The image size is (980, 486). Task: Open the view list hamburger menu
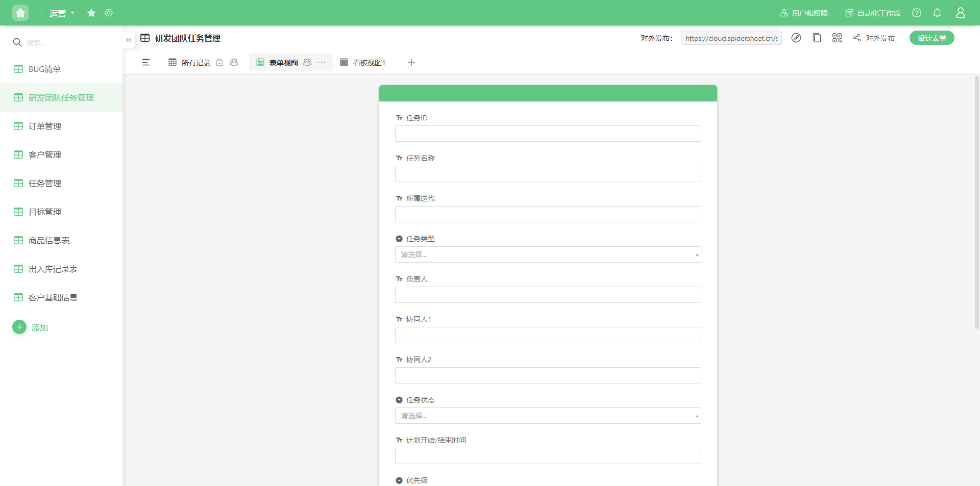(146, 62)
